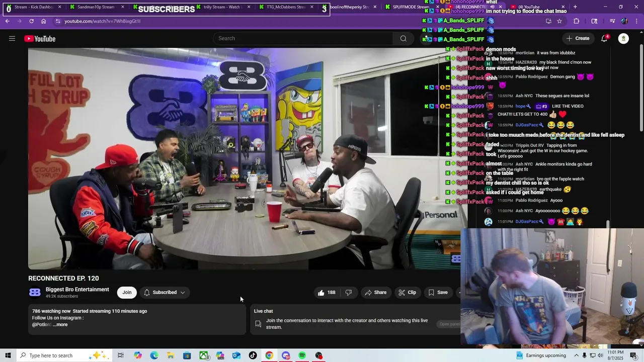Show hidden system tray icons
This screenshot has height=362, width=644.
click(576, 355)
